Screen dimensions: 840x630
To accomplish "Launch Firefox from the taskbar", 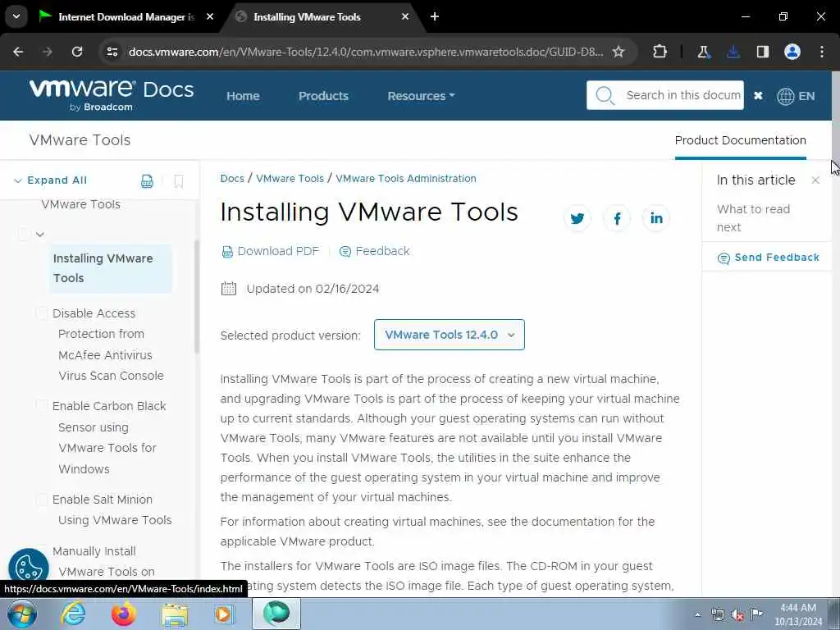I will (x=123, y=614).
